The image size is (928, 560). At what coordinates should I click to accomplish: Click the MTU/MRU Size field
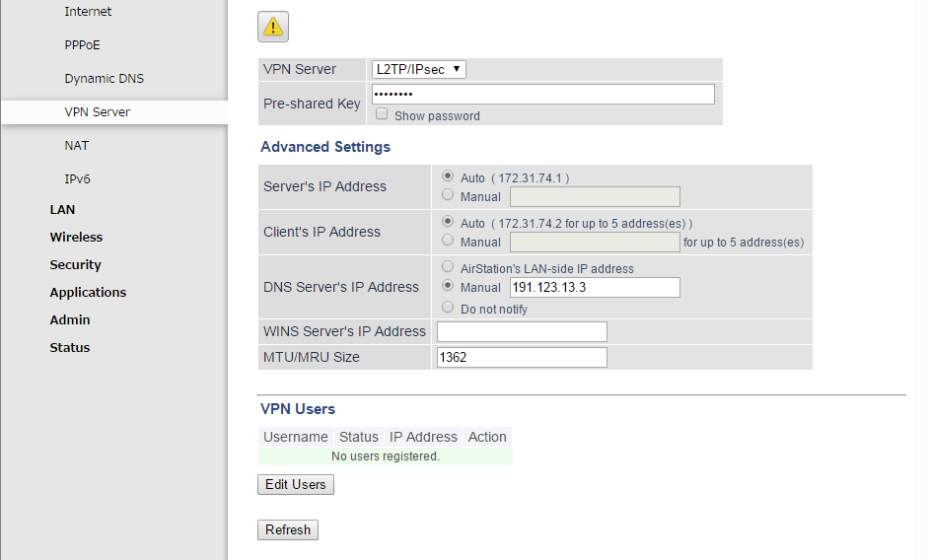(x=522, y=358)
